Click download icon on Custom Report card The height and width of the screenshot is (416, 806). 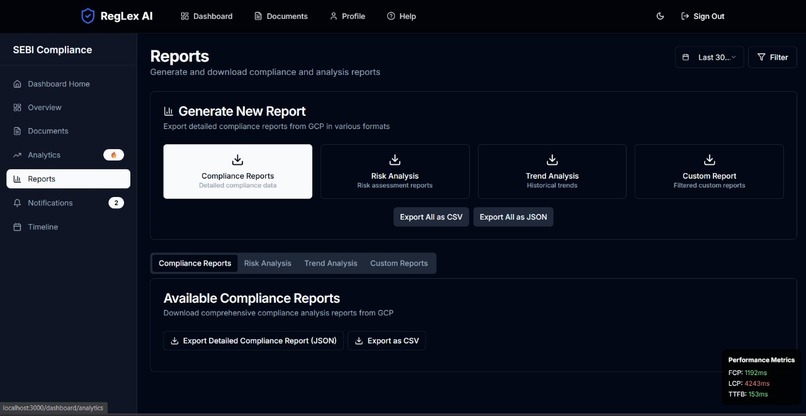[x=709, y=159]
